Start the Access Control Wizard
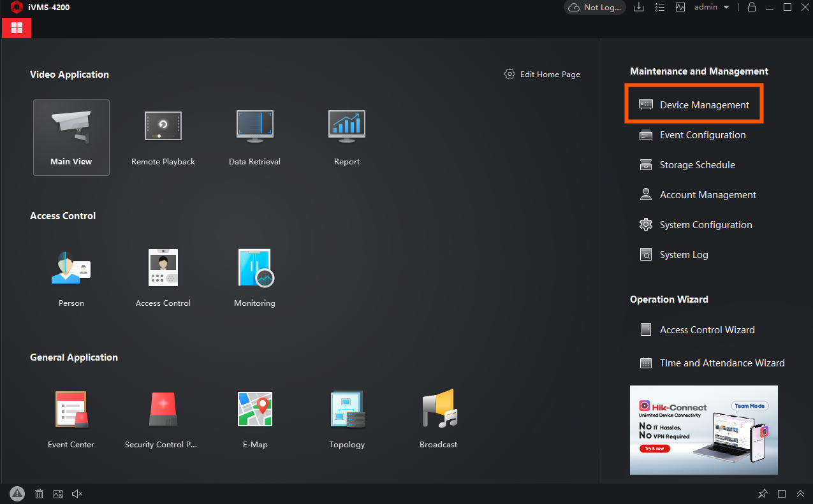The image size is (813, 504). click(698, 330)
